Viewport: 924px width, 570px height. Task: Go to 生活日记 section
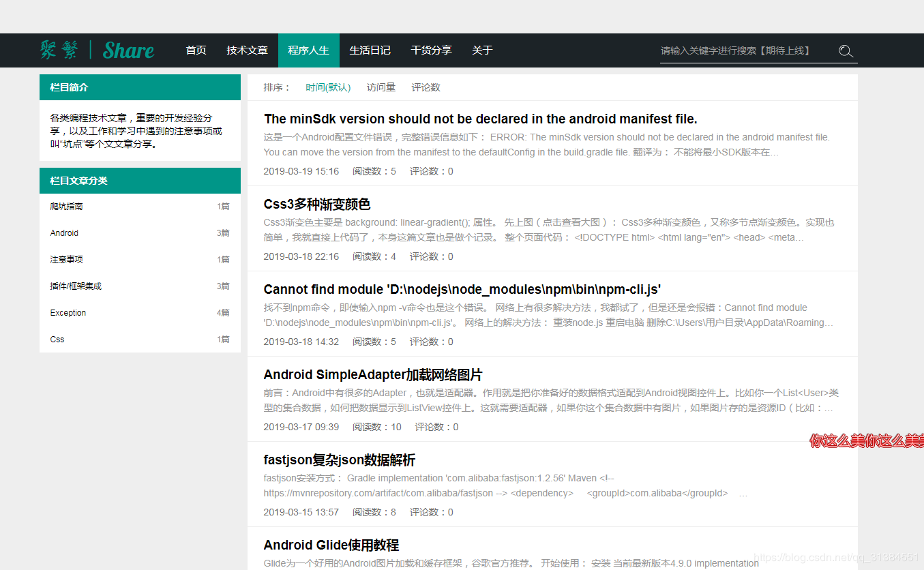click(x=370, y=50)
